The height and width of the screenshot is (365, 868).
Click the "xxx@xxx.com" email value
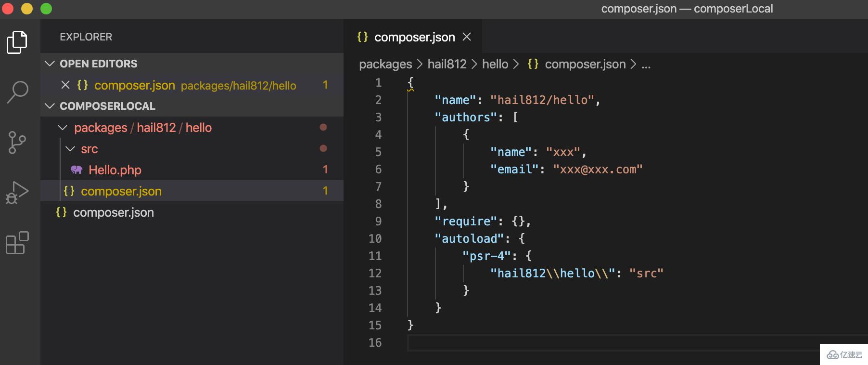pyautogui.click(x=598, y=169)
